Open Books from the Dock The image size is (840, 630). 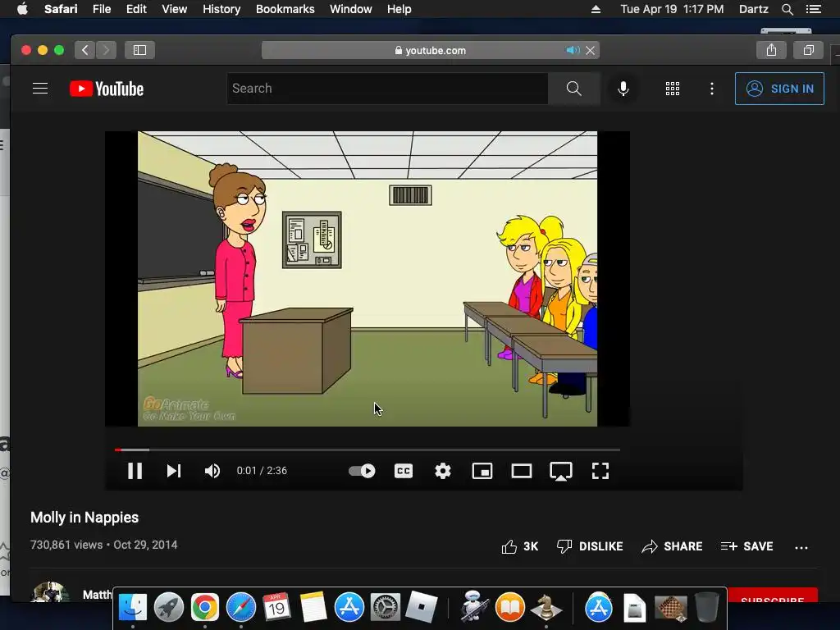(x=509, y=608)
